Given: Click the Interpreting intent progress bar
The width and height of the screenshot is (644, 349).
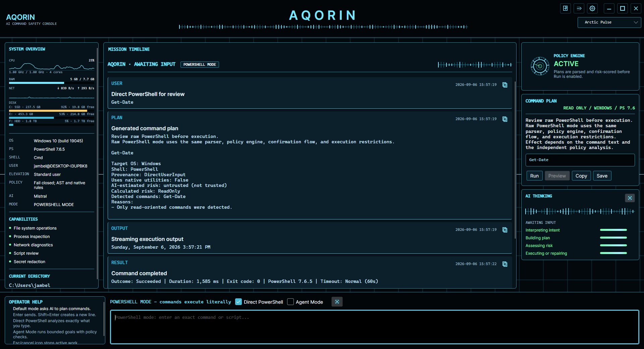Looking at the screenshot, I should coord(613,230).
